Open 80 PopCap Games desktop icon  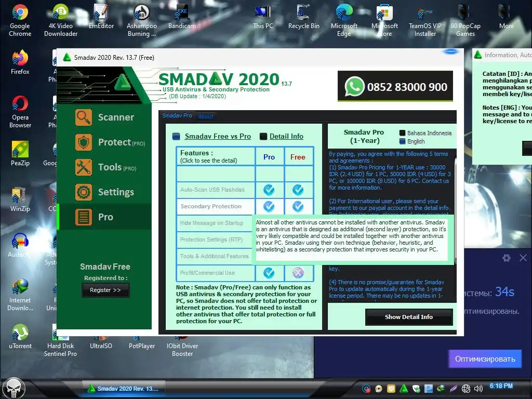[465, 20]
